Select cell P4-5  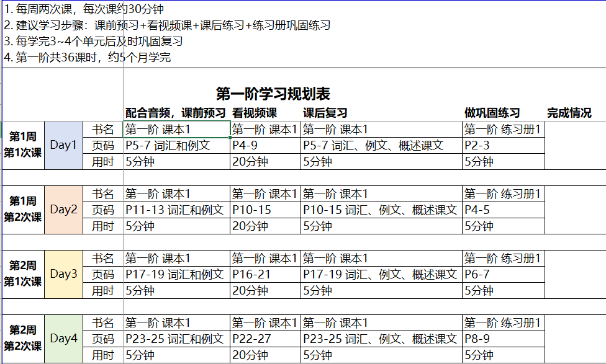pyautogui.click(x=504, y=210)
